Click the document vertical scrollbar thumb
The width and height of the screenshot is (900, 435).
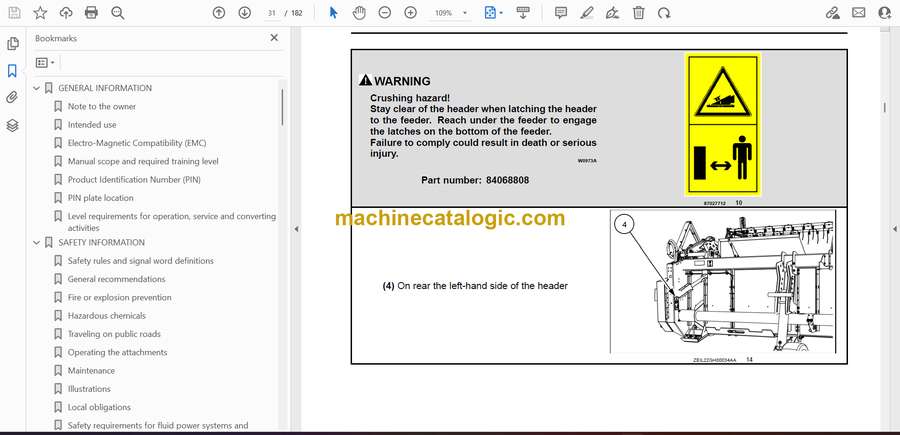(884, 107)
